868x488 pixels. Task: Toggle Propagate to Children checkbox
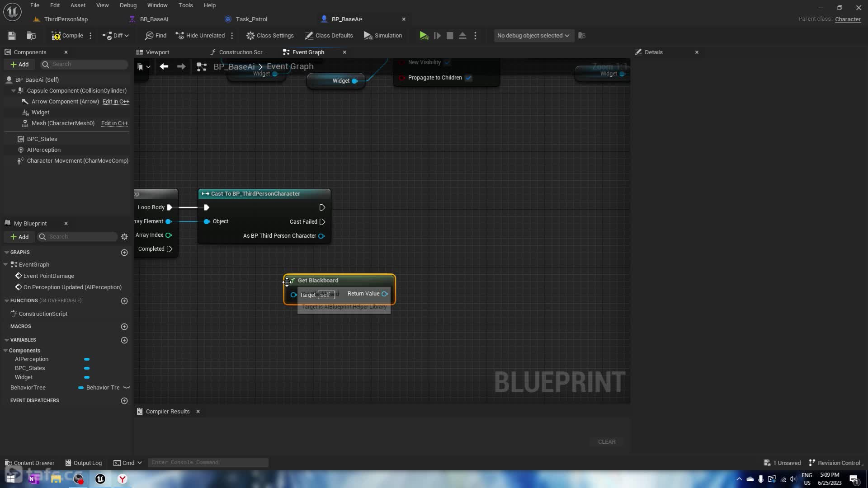click(x=469, y=78)
